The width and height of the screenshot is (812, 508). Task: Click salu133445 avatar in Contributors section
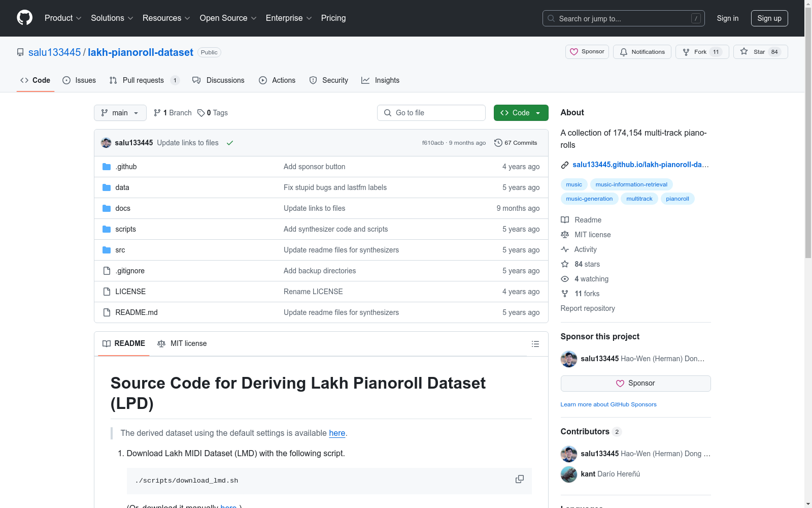pyautogui.click(x=569, y=454)
